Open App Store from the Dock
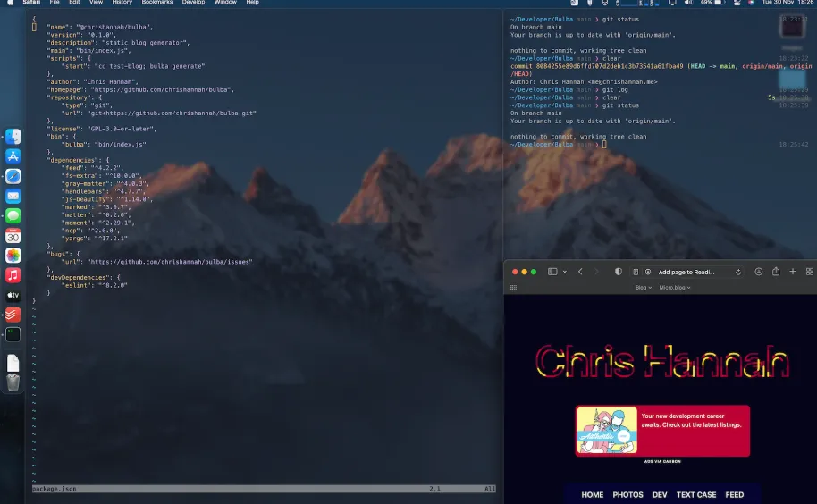This screenshot has height=504, width=817. point(13,156)
